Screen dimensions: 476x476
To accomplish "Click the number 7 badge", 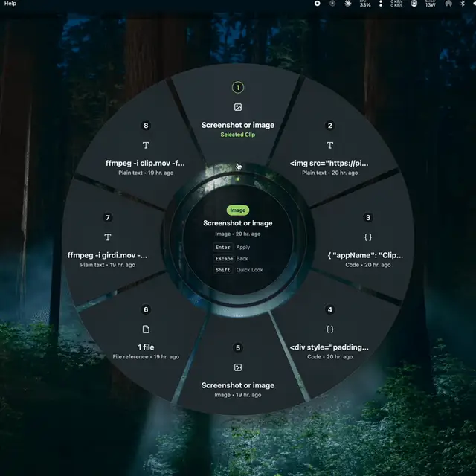I will click(x=107, y=217).
